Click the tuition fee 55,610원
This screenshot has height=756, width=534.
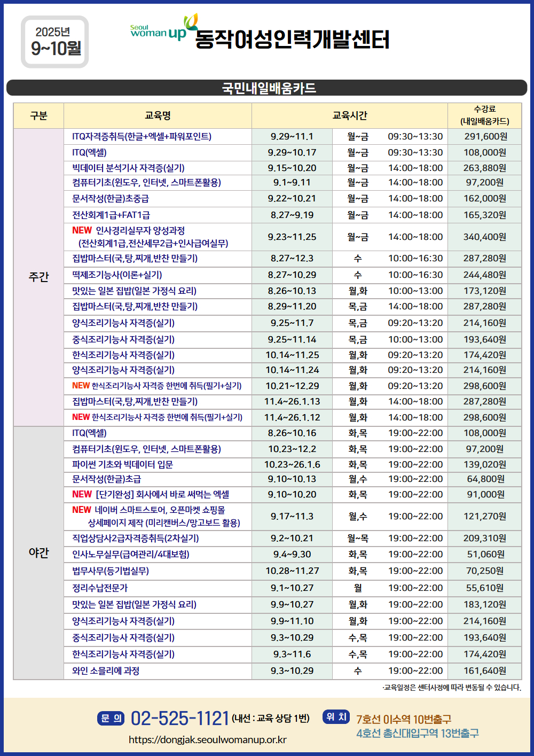click(x=485, y=588)
